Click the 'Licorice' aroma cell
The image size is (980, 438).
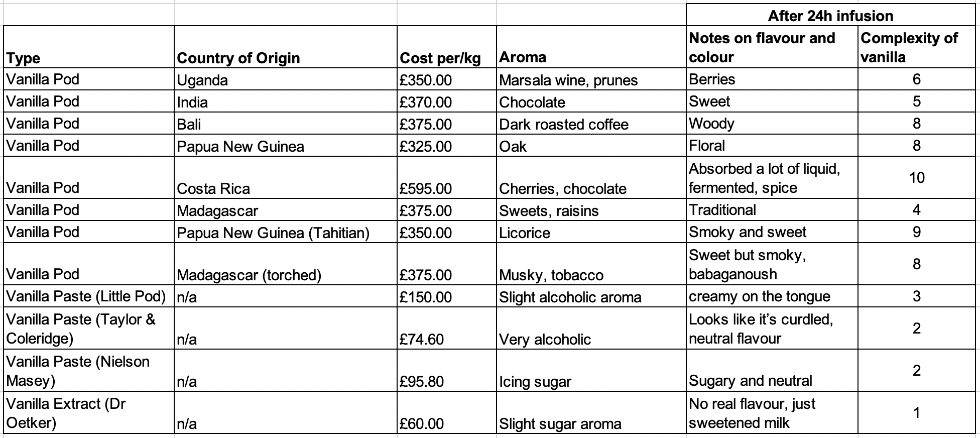pyautogui.click(x=591, y=232)
